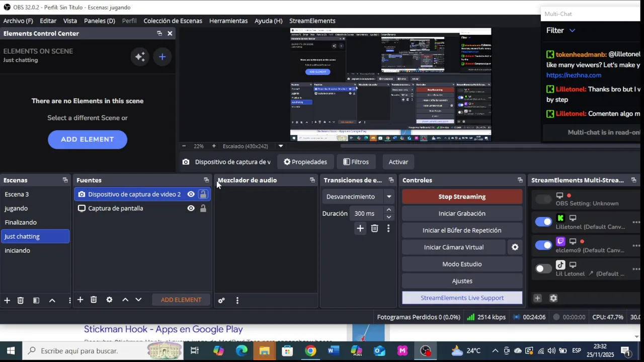The image size is (644, 362).
Task: Open options menu for Lil Letonel output
Action: click(636, 269)
